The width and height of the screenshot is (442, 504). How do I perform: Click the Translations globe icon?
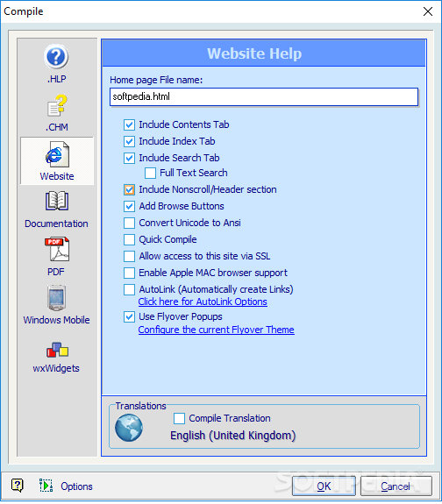pyautogui.click(x=129, y=428)
